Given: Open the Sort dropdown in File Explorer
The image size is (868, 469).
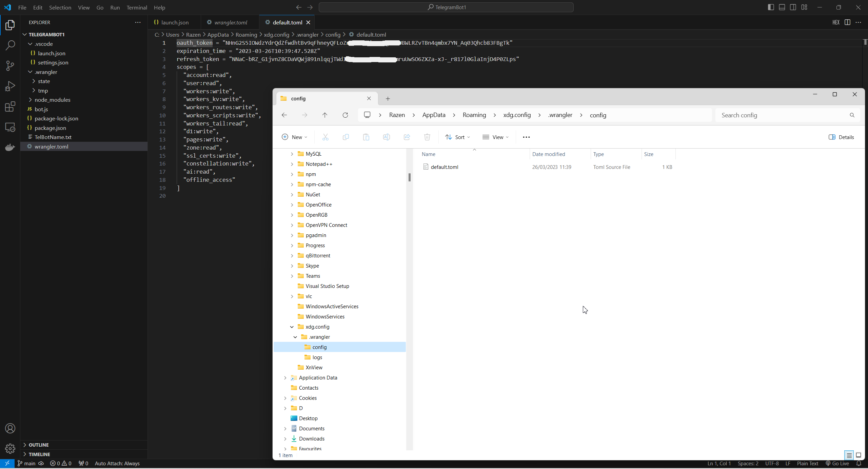Looking at the screenshot, I should pyautogui.click(x=457, y=137).
